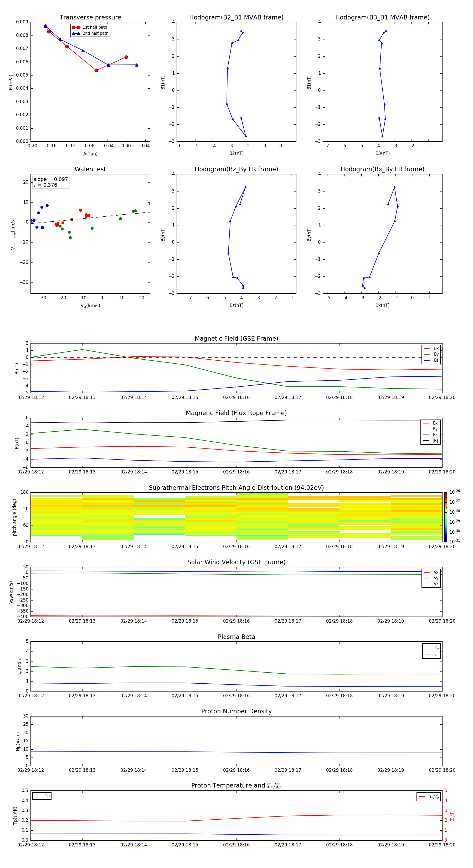Click the "Bz(nT)" x-axis label
The height and width of the screenshot is (868, 473).
tap(236, 305)
